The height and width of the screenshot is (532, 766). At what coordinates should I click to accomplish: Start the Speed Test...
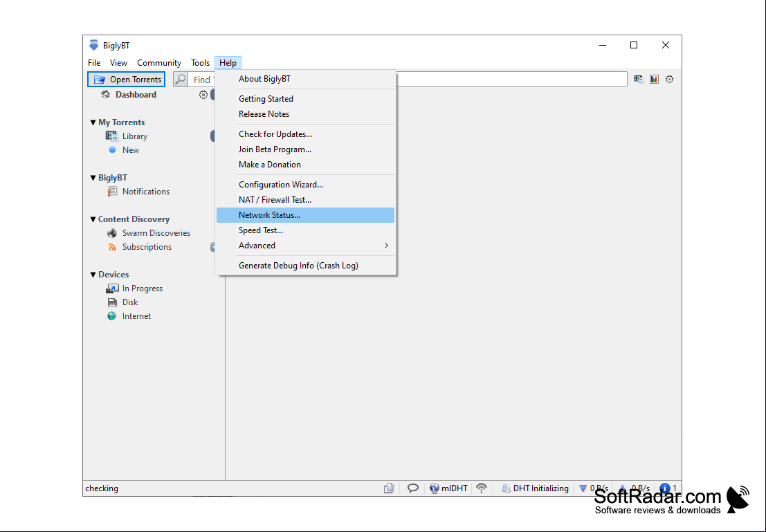[305, 230]
